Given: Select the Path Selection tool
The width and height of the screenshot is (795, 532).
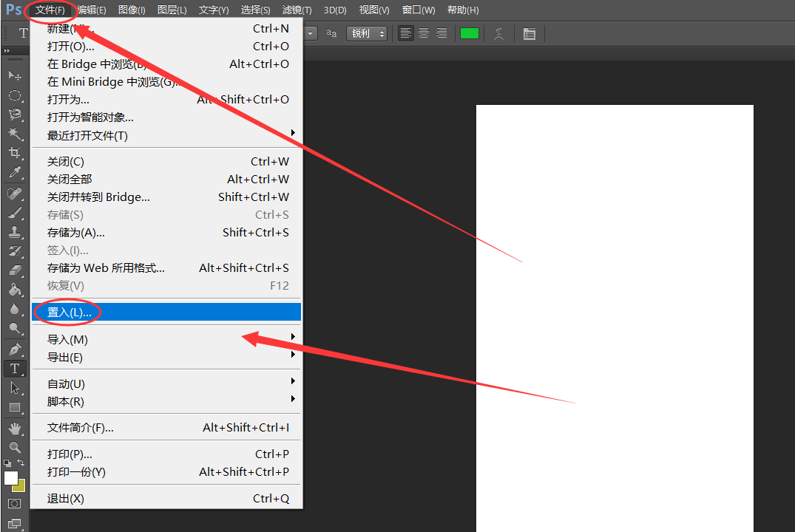Looking at the screenshot, I should pyautogui.click(x=15, y=388).
